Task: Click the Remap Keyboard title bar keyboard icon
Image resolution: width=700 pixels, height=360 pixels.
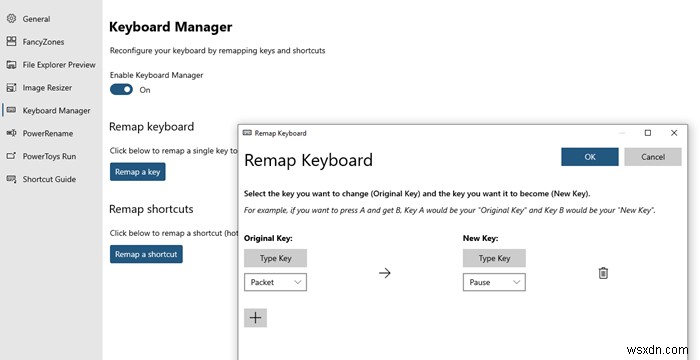Action: click(247, 133)
